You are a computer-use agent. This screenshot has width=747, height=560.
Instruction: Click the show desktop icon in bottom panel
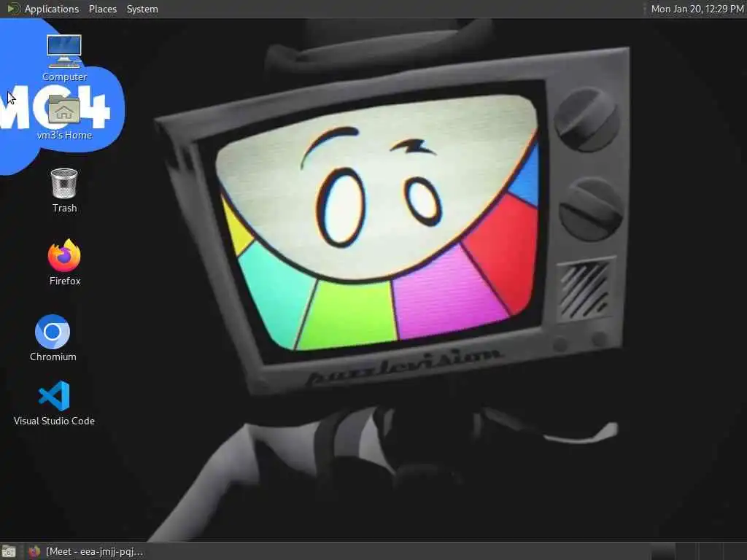click(x=9, y=551)
